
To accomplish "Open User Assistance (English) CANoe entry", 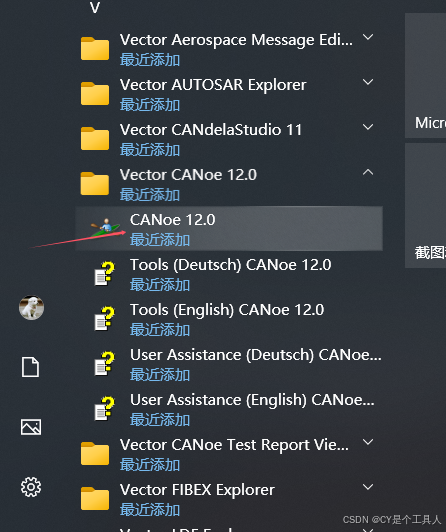I will point(229,409).
